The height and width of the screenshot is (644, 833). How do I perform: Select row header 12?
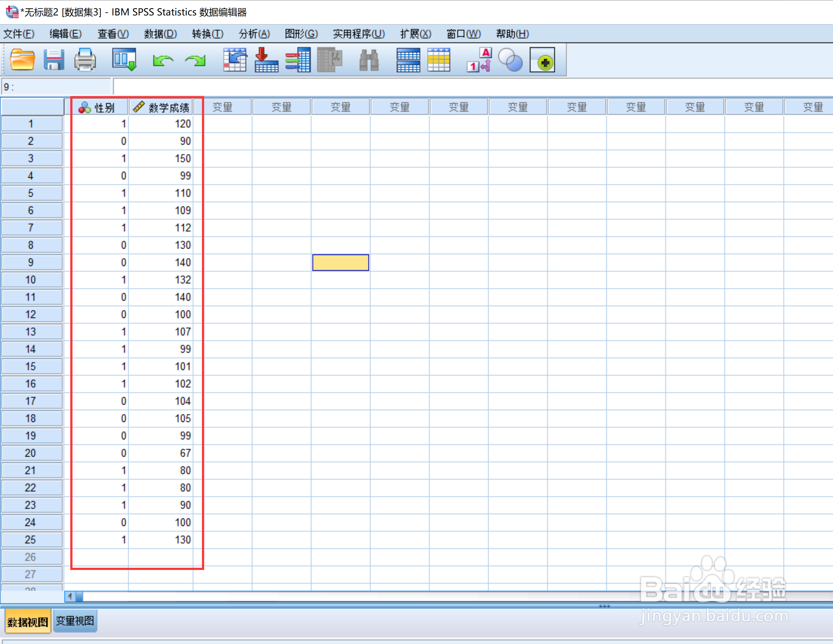(32, 314)
